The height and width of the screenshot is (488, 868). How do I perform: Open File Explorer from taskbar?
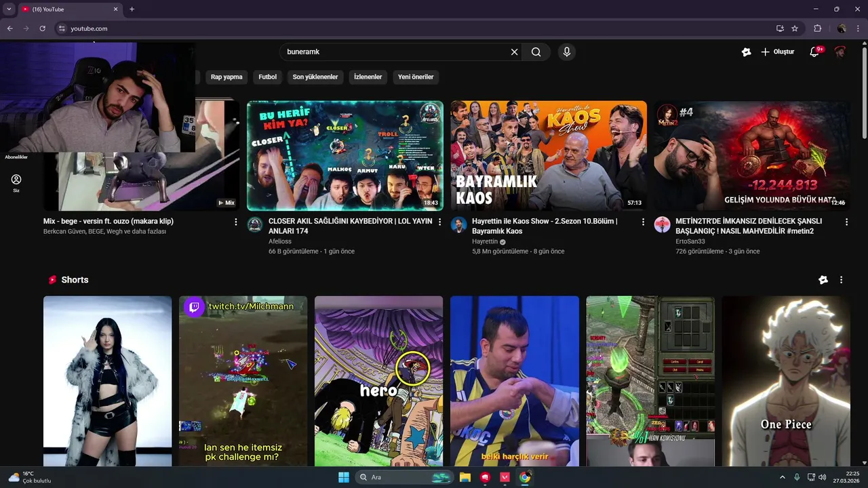coord(465,477)
